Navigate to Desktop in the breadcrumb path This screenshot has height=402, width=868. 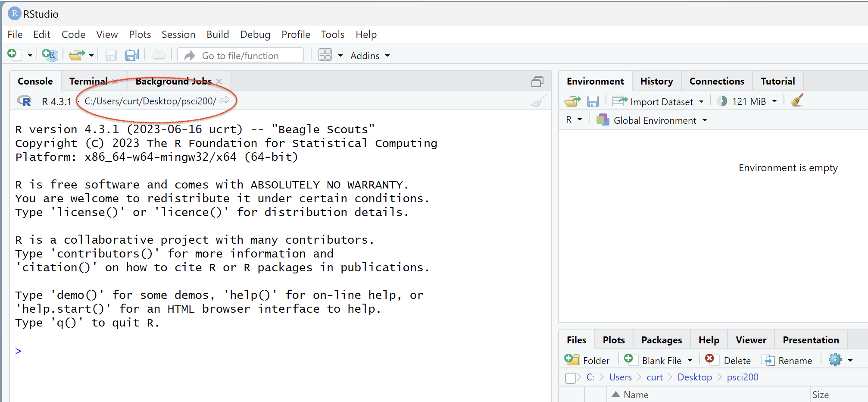694,377
